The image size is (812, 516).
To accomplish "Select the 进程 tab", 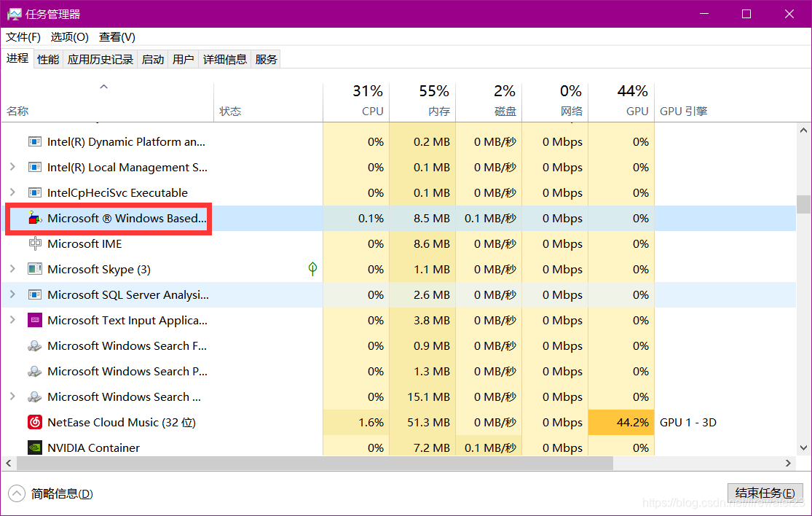I will pos(17,58).
